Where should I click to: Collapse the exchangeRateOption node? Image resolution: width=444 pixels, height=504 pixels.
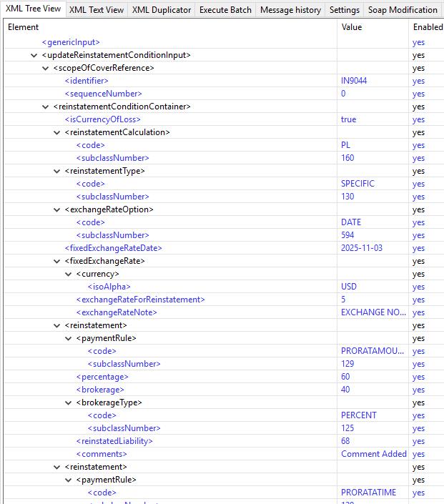(57, 209)
